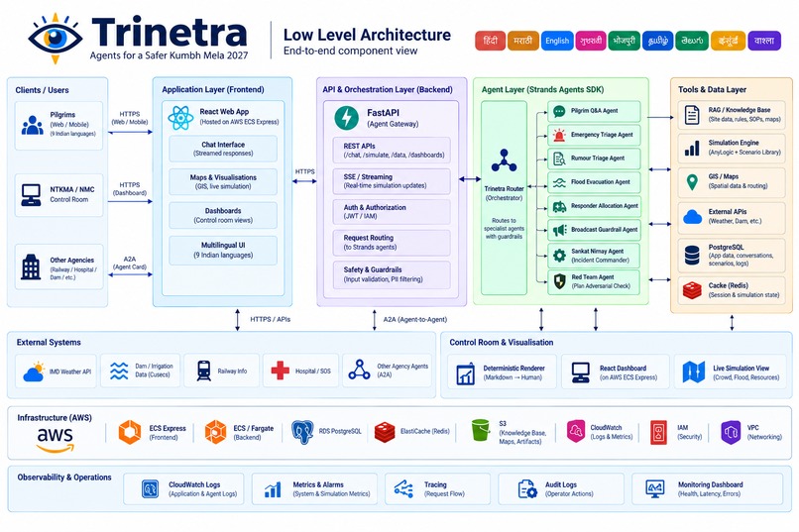Click the PostgreSQL database cylinder icon
This screenshot has width=799, height=532.
(x=692, y=255)
